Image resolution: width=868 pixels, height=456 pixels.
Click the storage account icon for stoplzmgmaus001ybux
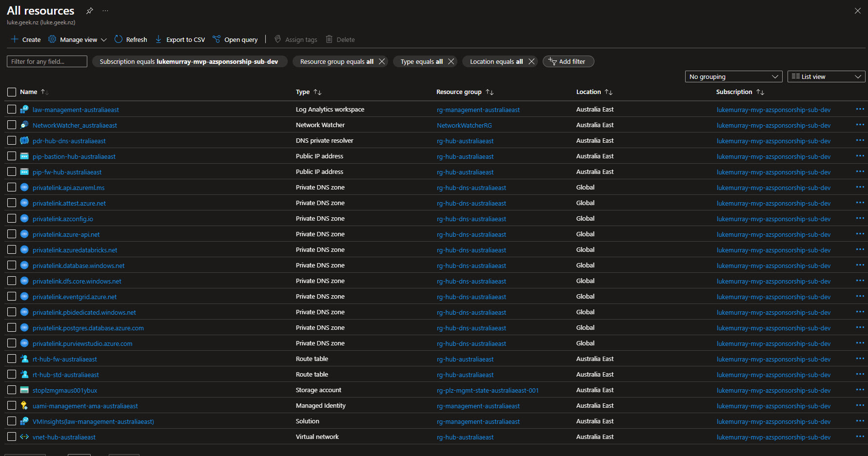[x=24, y=390]
